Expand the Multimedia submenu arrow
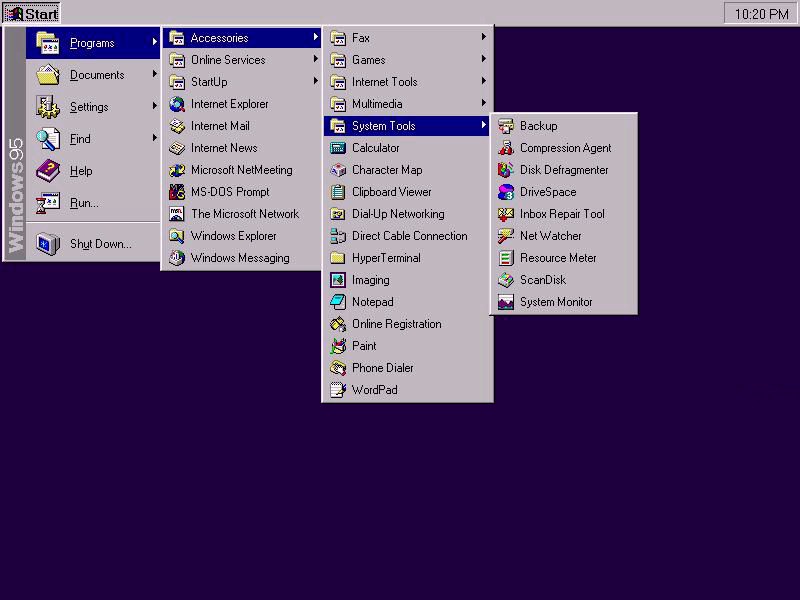This screenshot has height=600, width=800. [483, 104]
